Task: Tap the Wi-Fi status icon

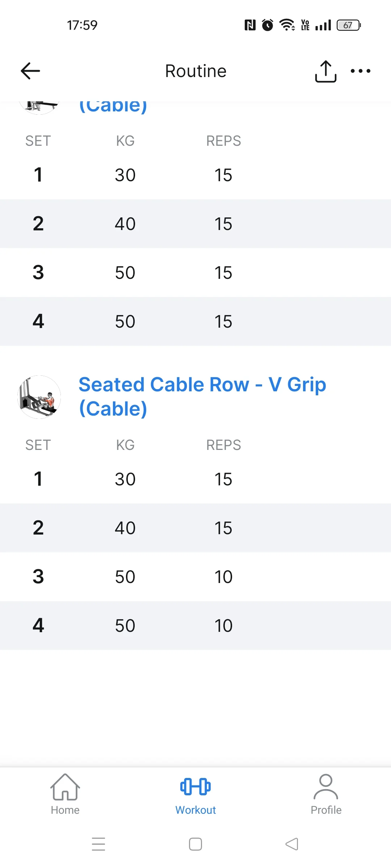Action: pyautogui.click(x=287, y=25)
